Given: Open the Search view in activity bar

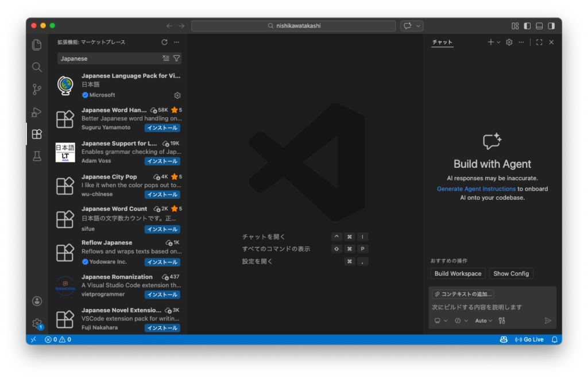Looking at the screenshot, I should tap(37, 67).
